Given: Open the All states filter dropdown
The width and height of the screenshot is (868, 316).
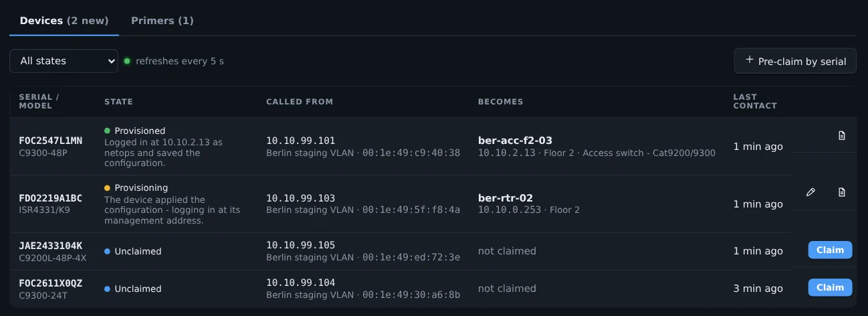Looking at the screenshot, I should click(64, 61).
